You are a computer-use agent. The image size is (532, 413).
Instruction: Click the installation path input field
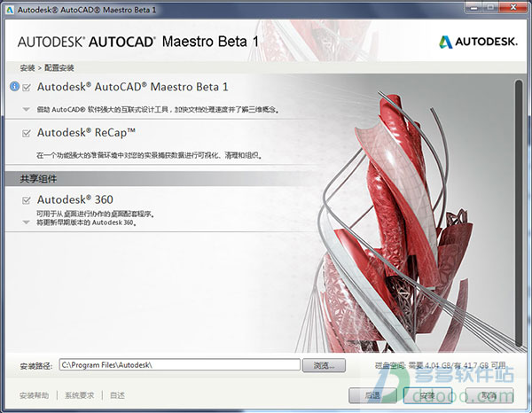179,365
